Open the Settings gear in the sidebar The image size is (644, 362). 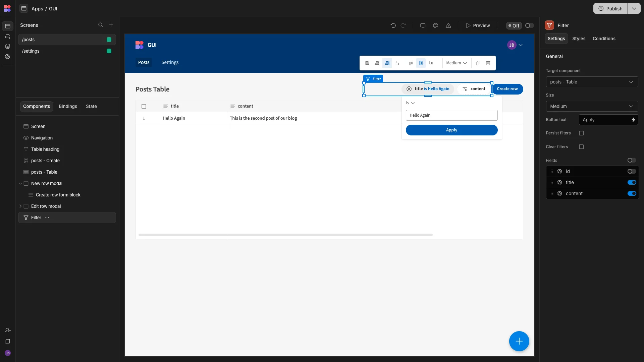click(8, 56)
